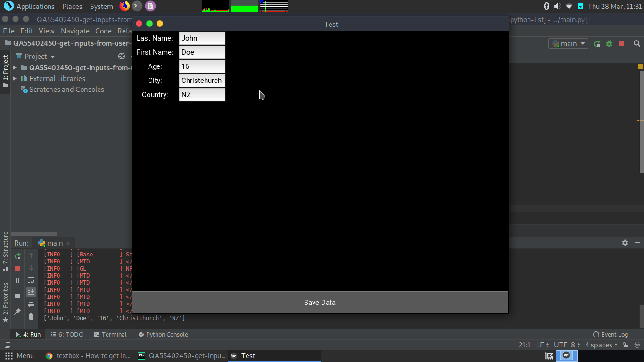Stop the process with red square in Run panel
This screenshot has width=644, height=362.
point(17,268)
